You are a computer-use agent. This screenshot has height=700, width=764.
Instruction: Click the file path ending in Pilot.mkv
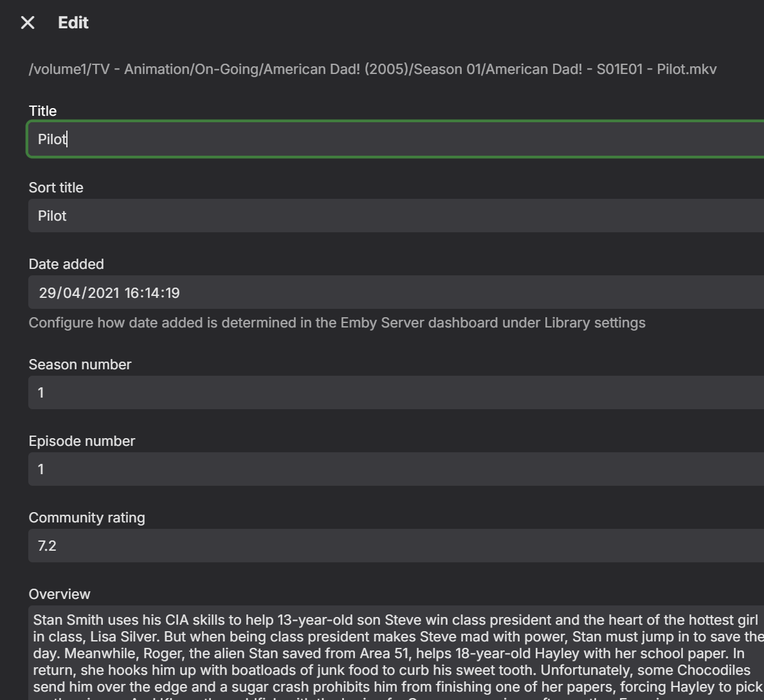coord(372,69)
